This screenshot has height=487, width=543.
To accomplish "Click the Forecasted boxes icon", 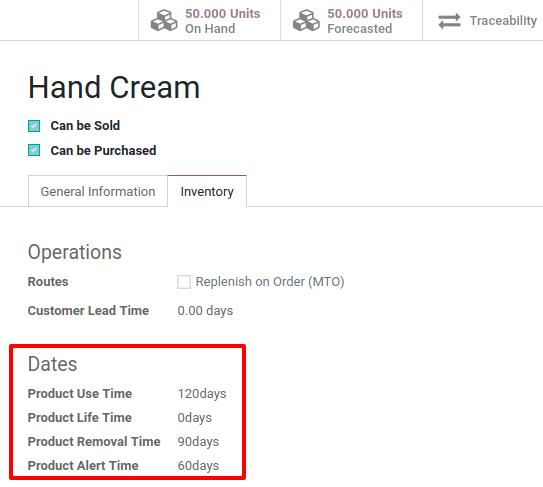I will [x=306, y=20].
